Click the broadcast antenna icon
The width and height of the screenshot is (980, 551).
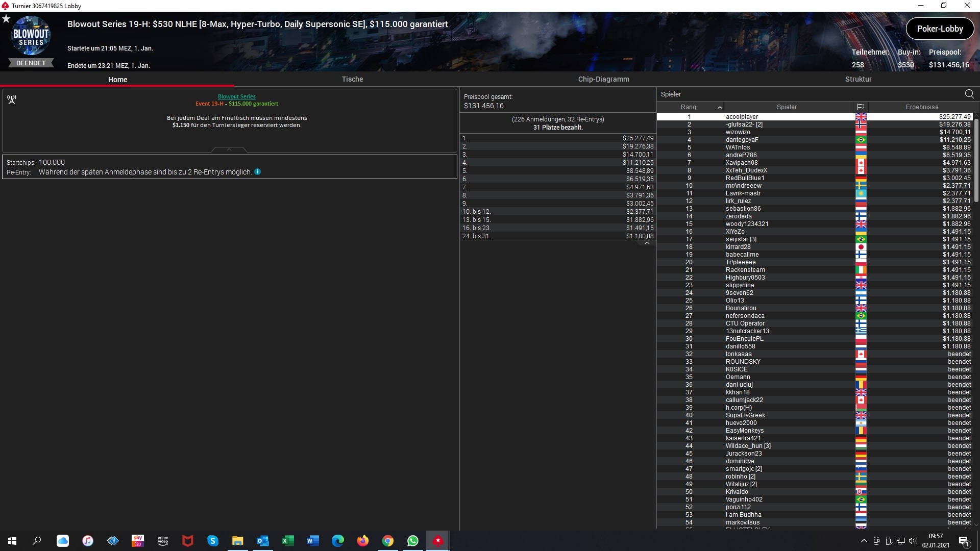click(12, 99)
